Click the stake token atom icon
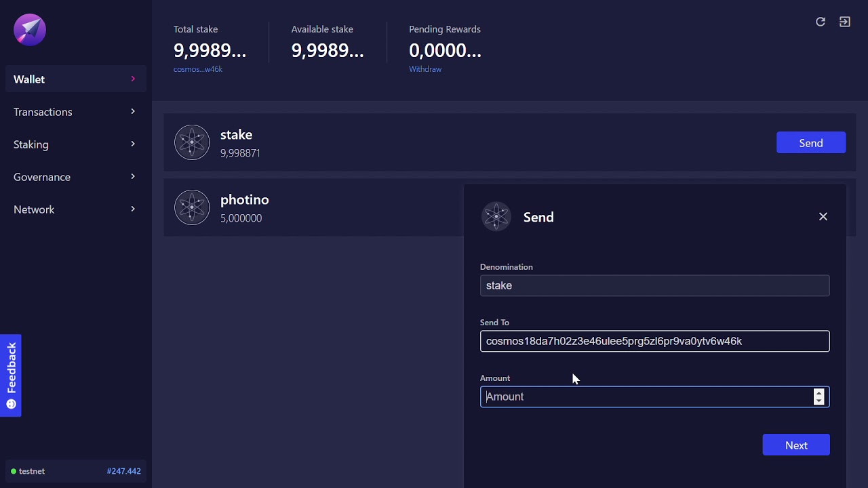The height and width of the screenshot is (488, 868). tap(192, 142)
